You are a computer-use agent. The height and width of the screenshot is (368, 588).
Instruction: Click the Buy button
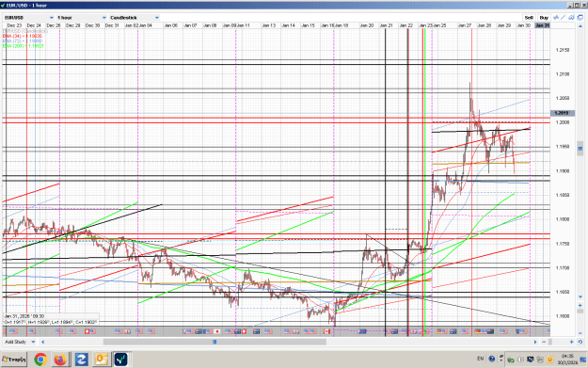point(544,18)
